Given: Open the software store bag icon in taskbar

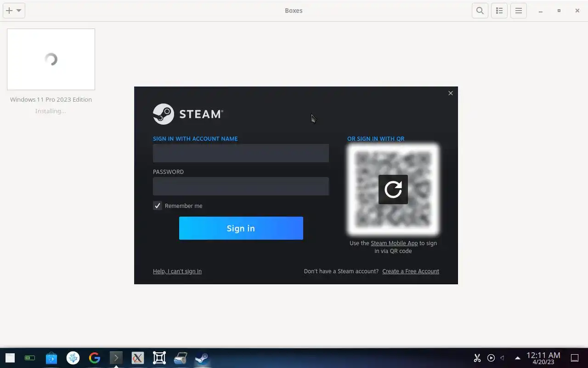Looking at the screenshot, I should click(51, 358).
